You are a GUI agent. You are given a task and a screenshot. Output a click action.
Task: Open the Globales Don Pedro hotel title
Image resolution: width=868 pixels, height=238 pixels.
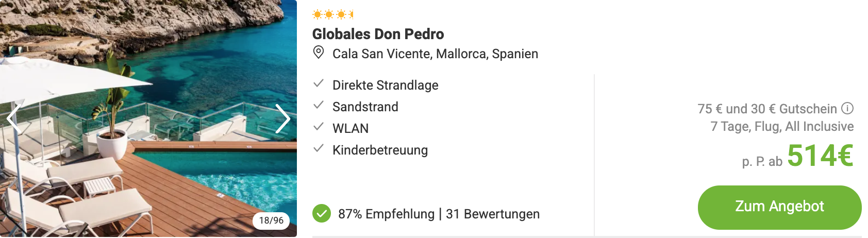coord(378,34)
